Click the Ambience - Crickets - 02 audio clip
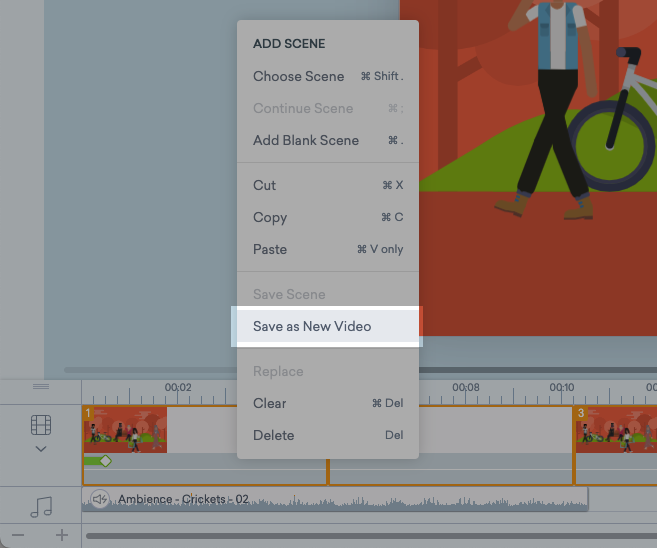 point(335,499)
